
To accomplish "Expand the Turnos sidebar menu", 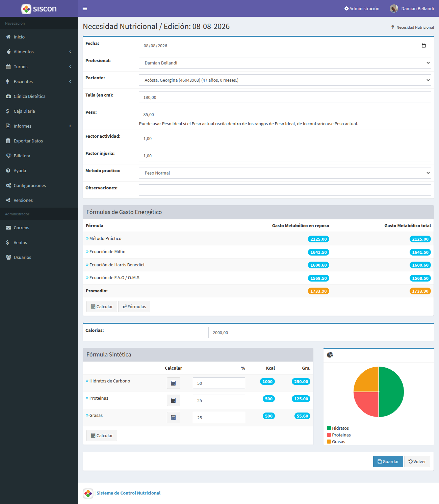I will pyautogui.click(x=39, y=67).
